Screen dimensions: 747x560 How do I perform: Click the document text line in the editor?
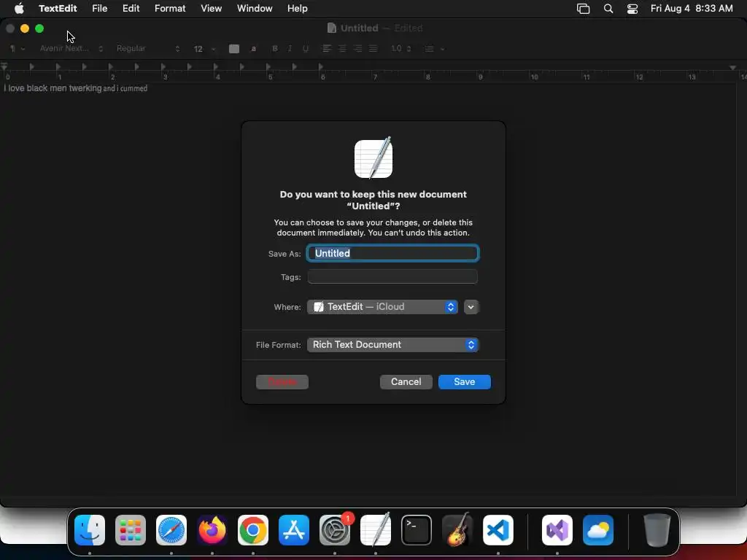(76, 88)
